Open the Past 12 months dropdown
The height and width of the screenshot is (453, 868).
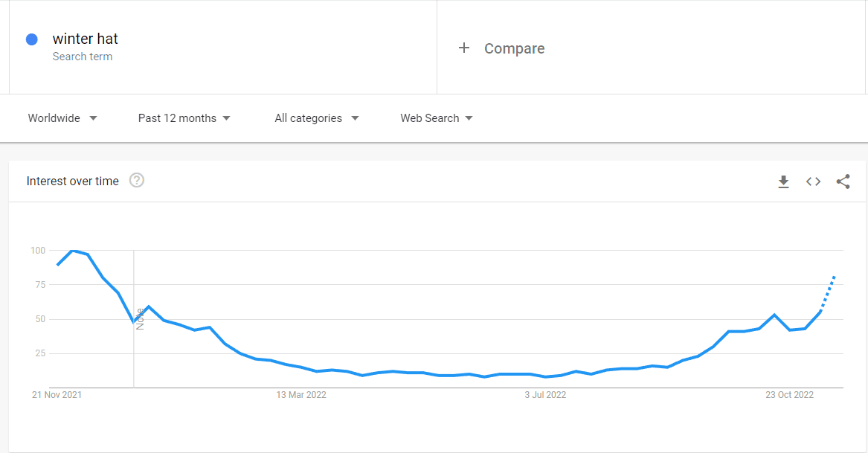pyautogui.click(x=184, y=118)
